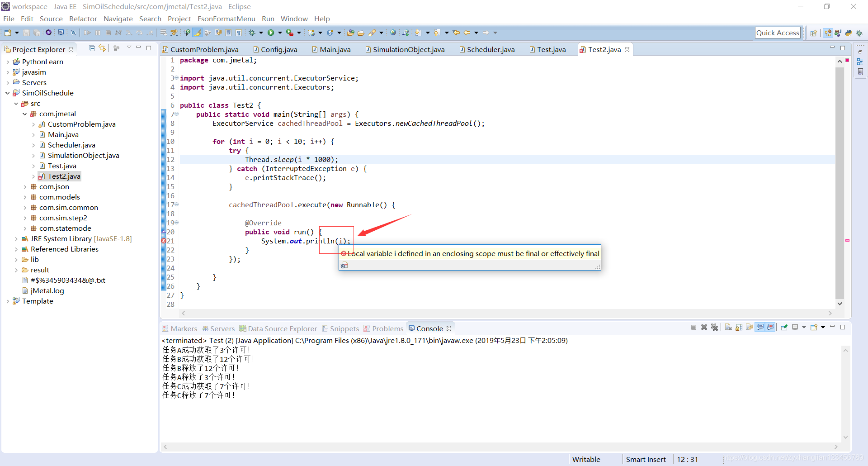Collapse the SimOilSchedule project

7,93
